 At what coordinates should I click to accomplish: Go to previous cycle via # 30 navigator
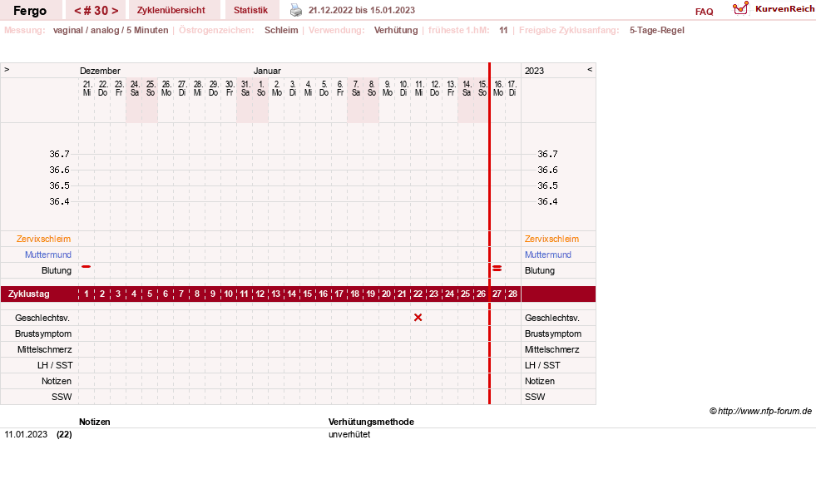77,11
